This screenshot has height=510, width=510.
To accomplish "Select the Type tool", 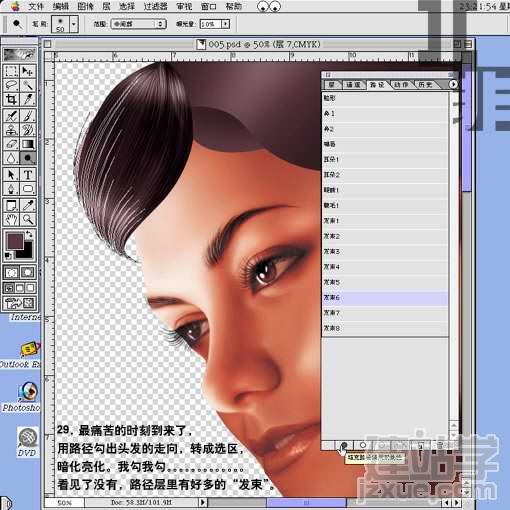I will (28, 174).
